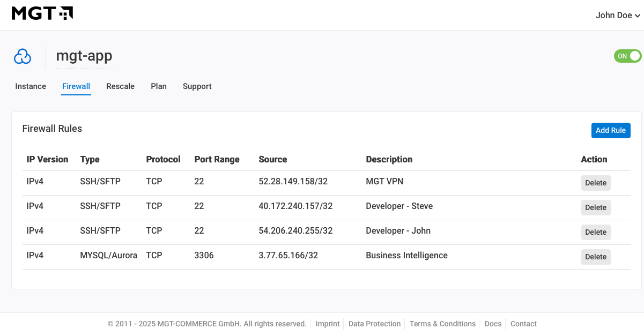
Task: Click the Description column header
Action: coord(389,159)
